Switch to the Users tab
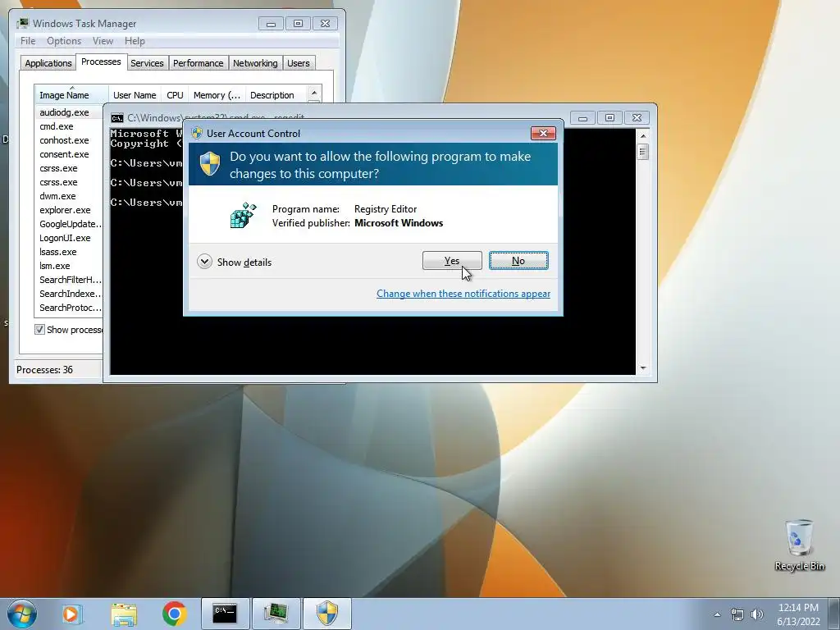The image size is (840, 630). [x=299, y=63]
